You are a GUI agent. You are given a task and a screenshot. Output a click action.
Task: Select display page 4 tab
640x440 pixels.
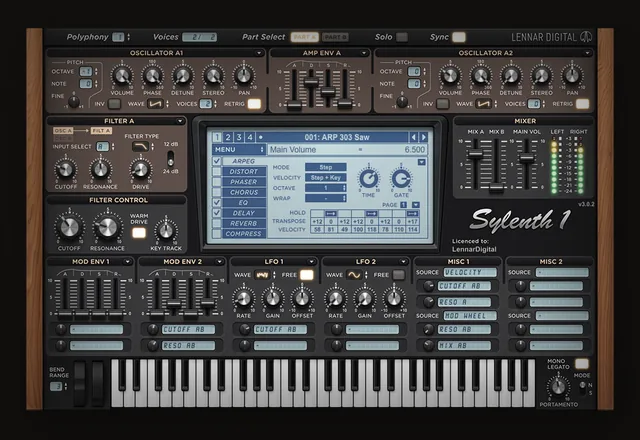click(x=250, y=137)
